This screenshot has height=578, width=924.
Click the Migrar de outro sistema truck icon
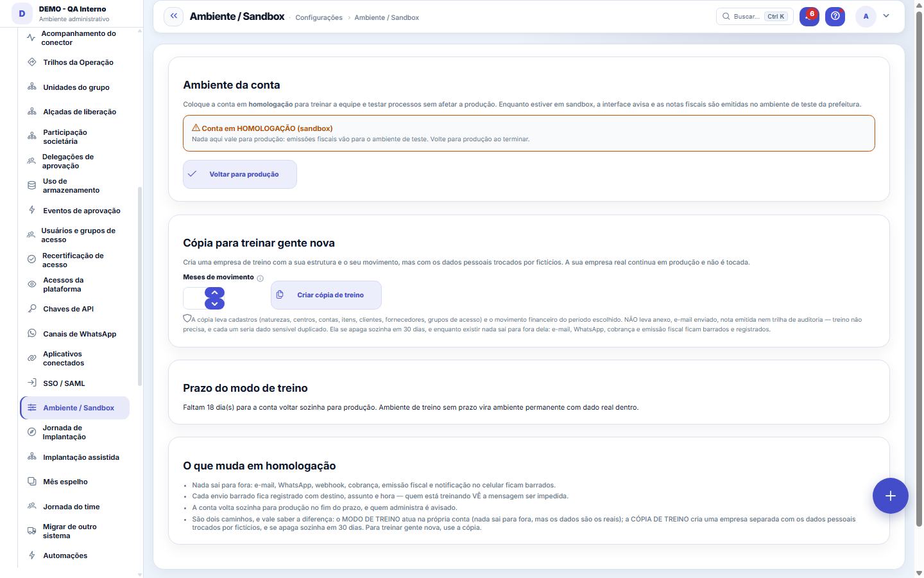(32, 531)
